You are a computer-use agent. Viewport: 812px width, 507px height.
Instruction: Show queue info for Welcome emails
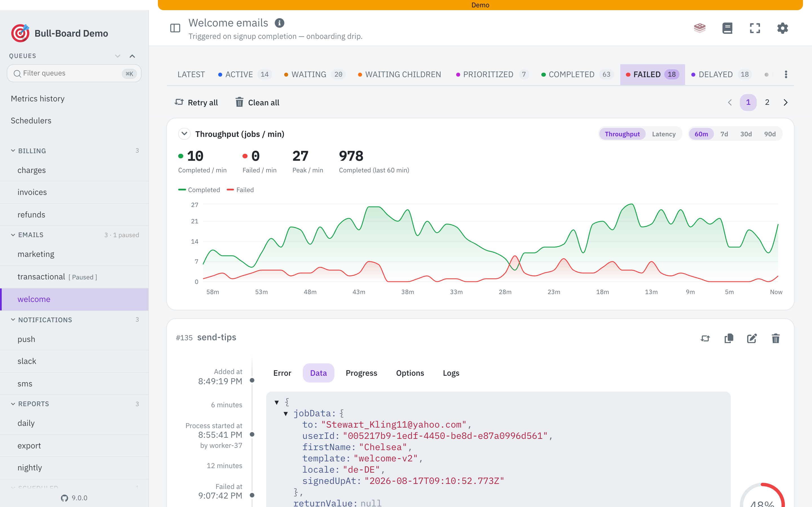coord(279,23)
